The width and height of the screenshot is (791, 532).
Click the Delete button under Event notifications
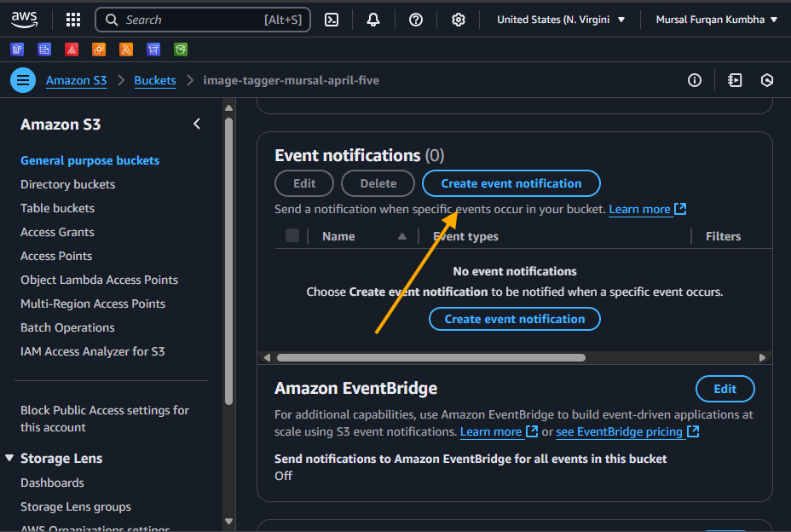tap(378, 183)
